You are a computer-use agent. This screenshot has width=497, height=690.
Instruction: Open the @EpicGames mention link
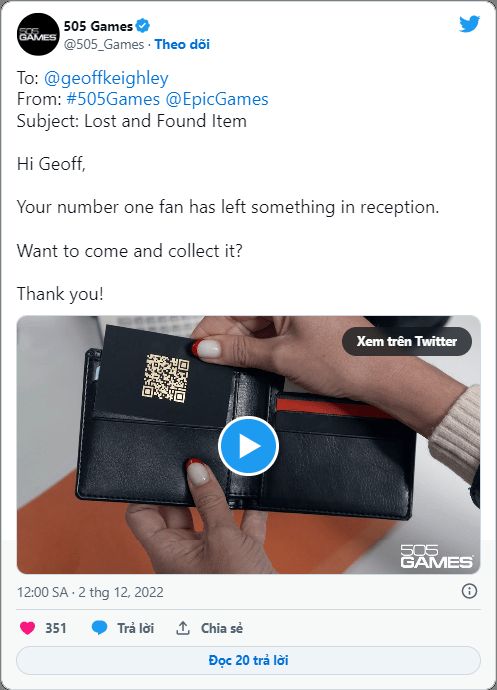point(217,99)
